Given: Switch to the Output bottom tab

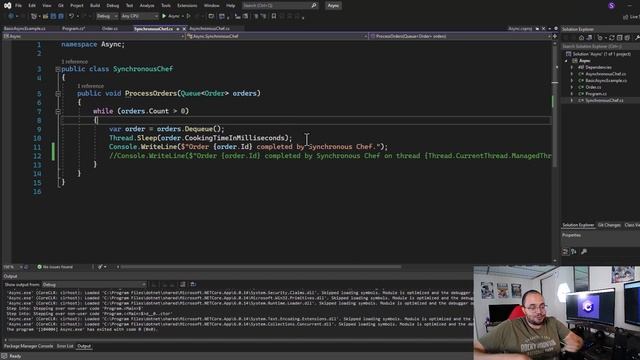Looking at the screenshot, I should click(x=84, y=346).
